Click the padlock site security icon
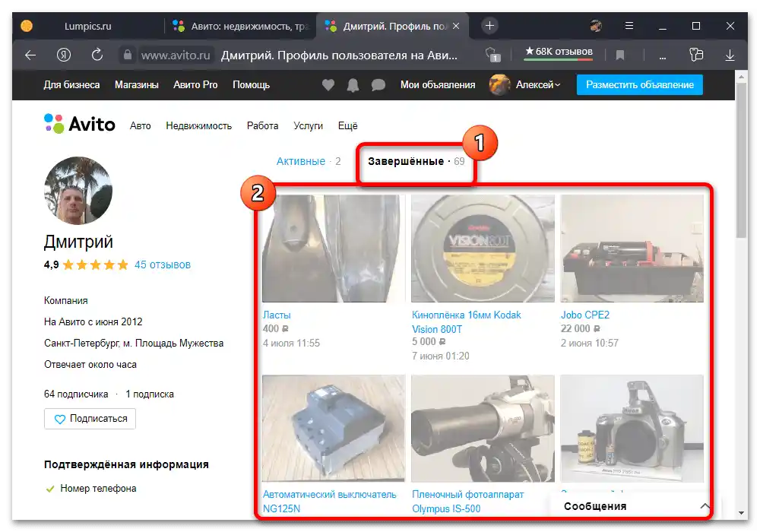The image size is (760, 532). [x=128, y=55]
